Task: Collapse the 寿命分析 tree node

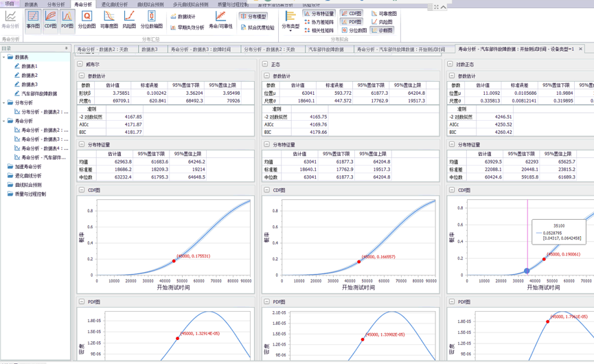Action: click(4, 121)
